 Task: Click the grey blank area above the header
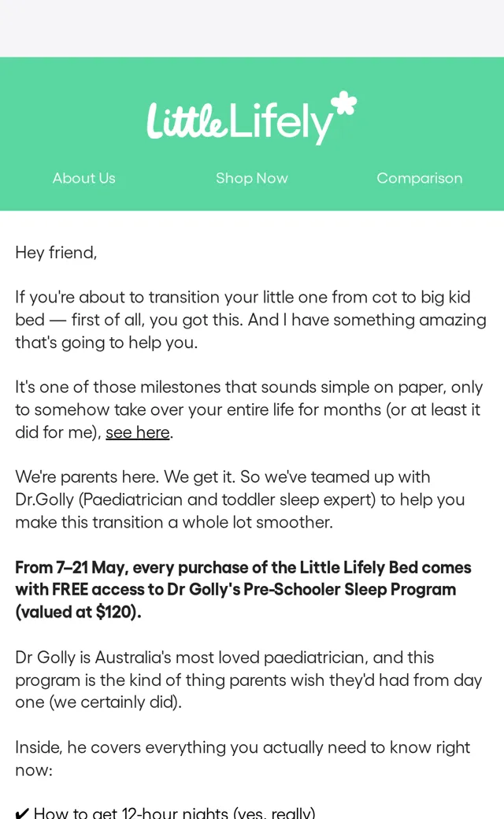pyautogui.click(x=252, y=28)
